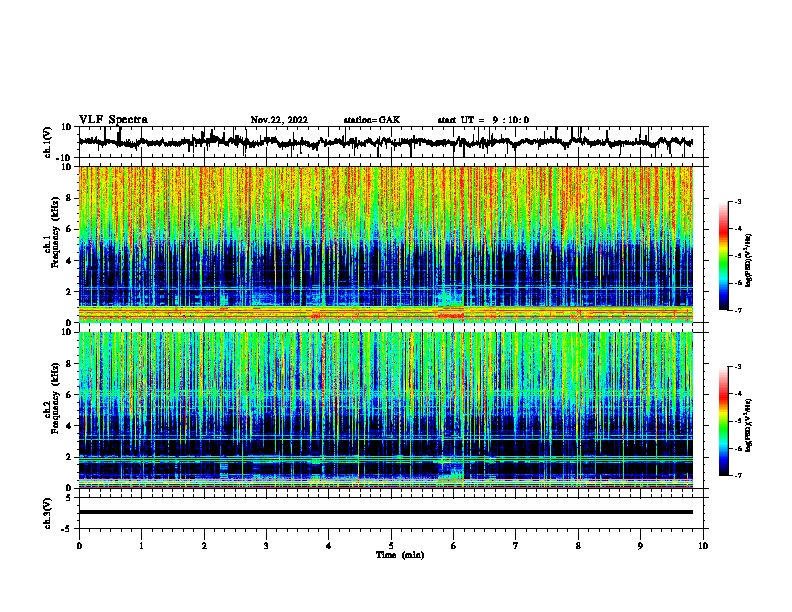Viewport: 792px width, 612px height.
Task: Click the "-5" tick on the ch.3(V) axis
Action: click(x=67, y=529)
